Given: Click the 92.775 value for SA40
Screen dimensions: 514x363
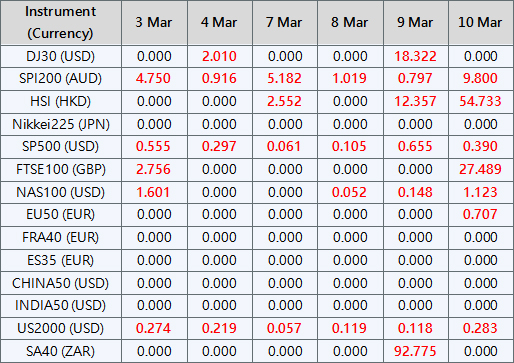Looking at the screenshot, I should point(415,351).
